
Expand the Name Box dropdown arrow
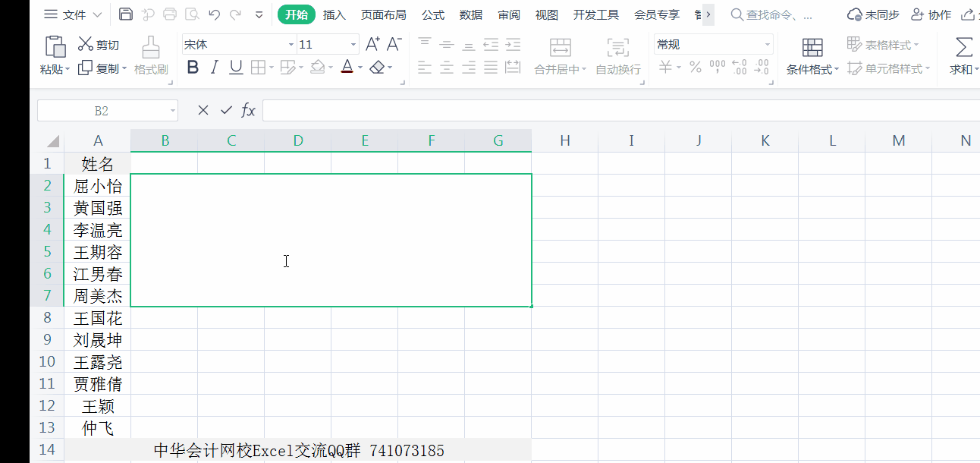tap(172, 111)
